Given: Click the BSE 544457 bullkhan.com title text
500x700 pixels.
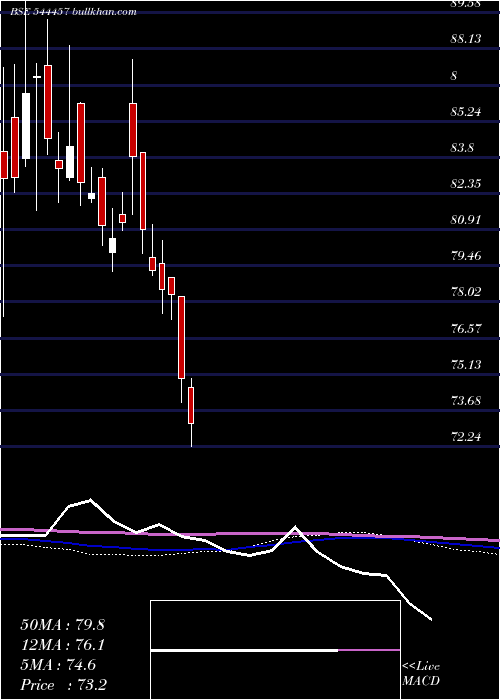Looking at the screenshot, I should [74, 12].
